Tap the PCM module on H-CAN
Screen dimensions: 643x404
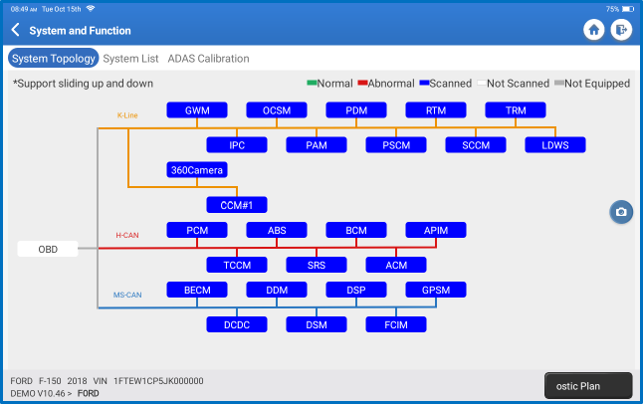(x=197, y=230)
